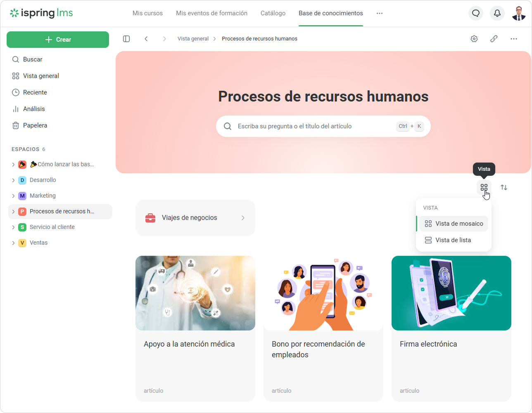532x413 pixels.
Task: Click the Vista grid view icon
Action: point(484,187)
